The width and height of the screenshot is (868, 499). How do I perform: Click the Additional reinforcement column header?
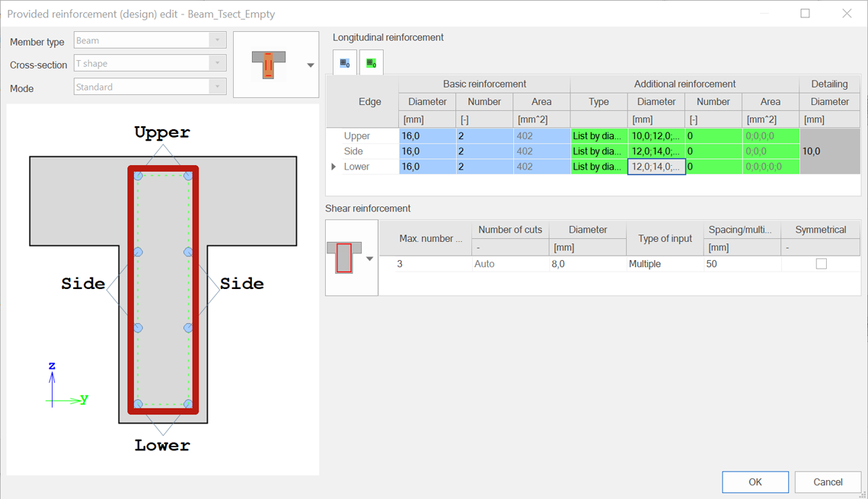coord(685,84)
